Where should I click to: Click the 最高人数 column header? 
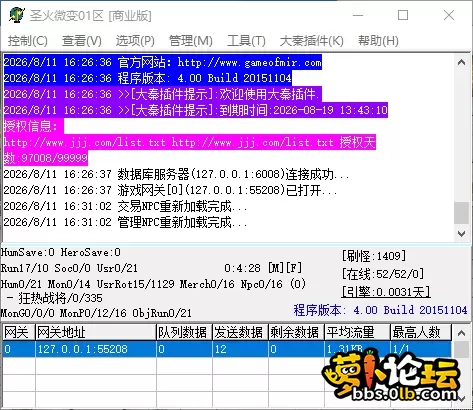421,332
